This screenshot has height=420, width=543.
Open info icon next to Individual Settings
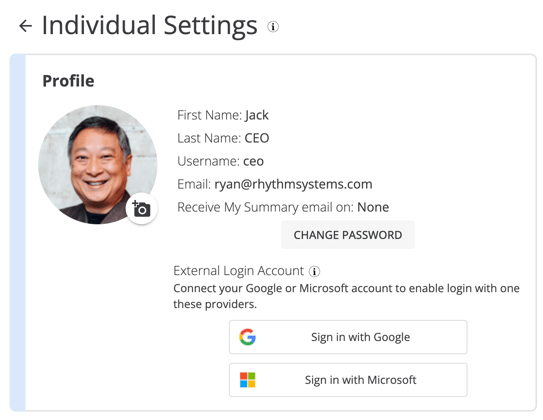pyautogui.click(x=273, y=26)
